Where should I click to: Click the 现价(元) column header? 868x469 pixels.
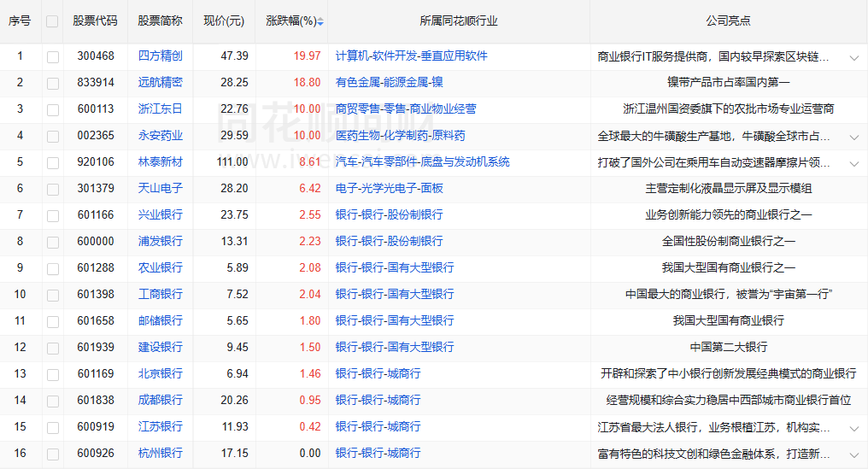click(224, 21)
